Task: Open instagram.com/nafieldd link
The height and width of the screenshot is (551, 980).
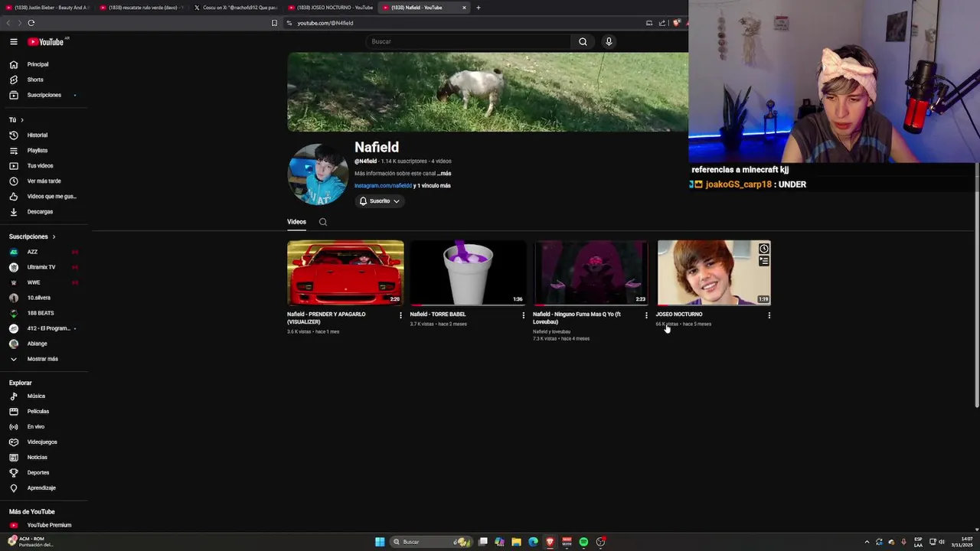Action: coord(383,186)
